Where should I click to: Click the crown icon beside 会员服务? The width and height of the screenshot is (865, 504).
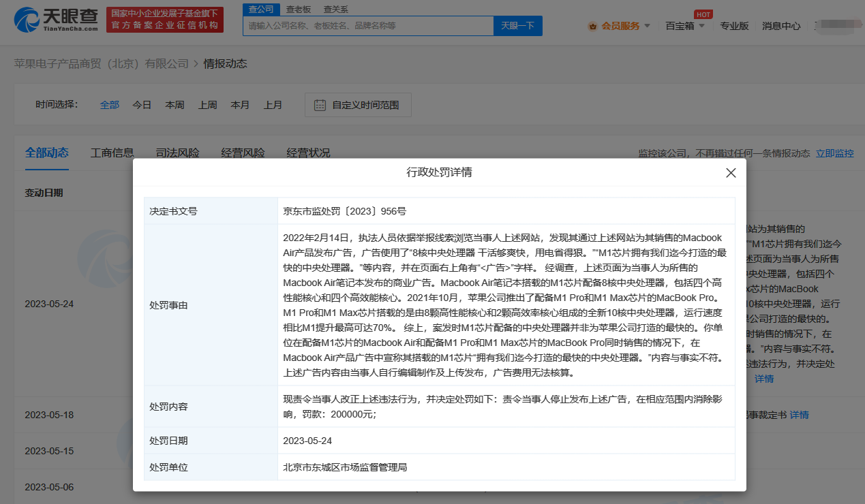pos(592,26)
